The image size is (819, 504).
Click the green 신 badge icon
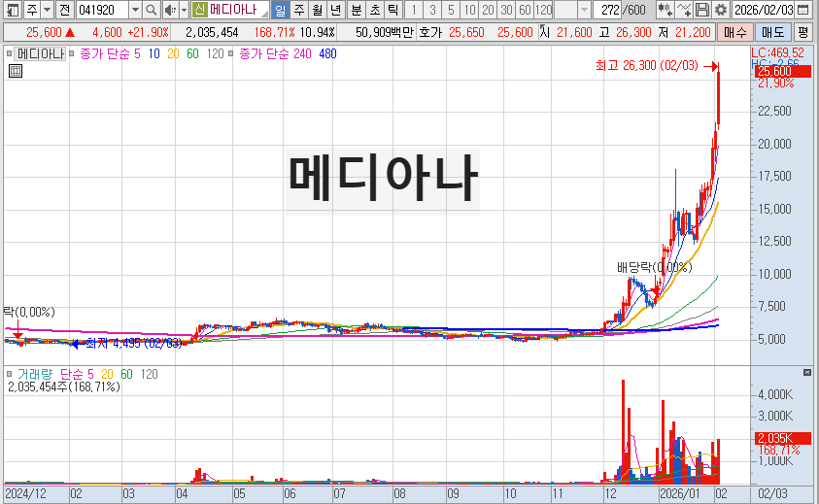pyautogui.click(x=199, y=10)
